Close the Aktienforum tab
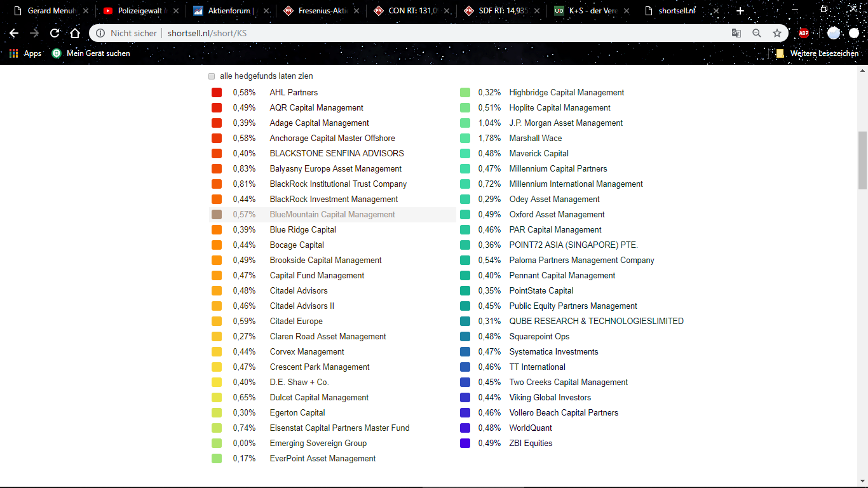The width and height of the screenshot is (868, 488). point(266,11)
